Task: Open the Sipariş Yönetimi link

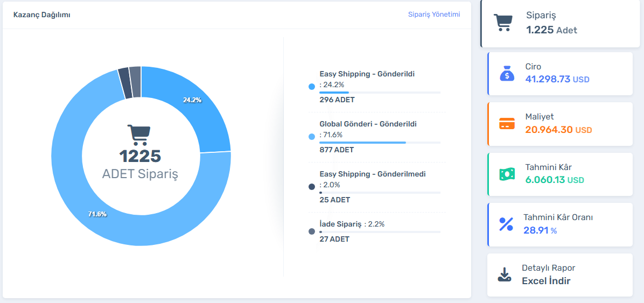Action: click(x=433, y=15)
